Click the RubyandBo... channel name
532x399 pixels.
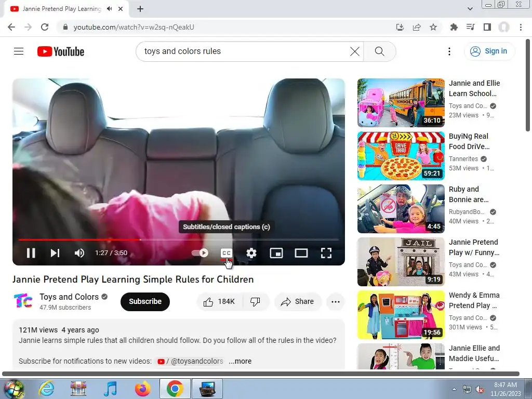[467, 212]
